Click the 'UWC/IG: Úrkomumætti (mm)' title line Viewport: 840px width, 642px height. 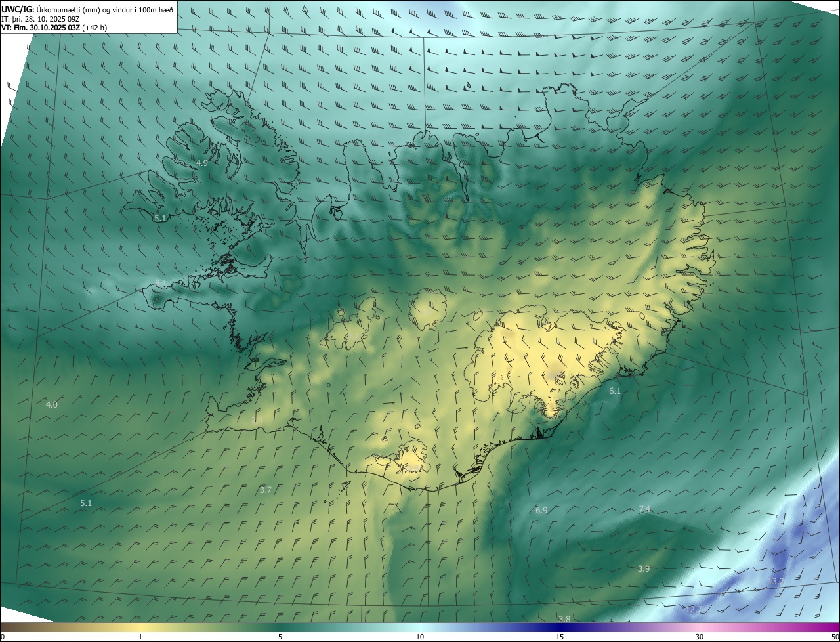coord(87,9)
